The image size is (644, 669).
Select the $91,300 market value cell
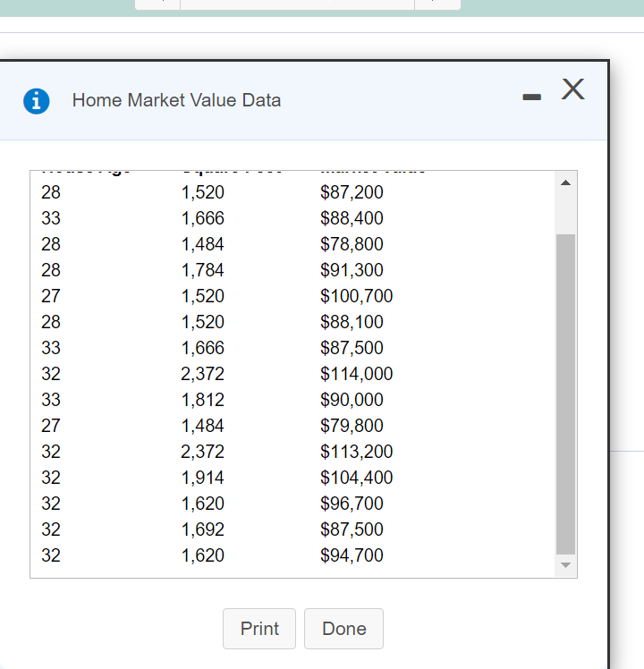tap(352, 270)
